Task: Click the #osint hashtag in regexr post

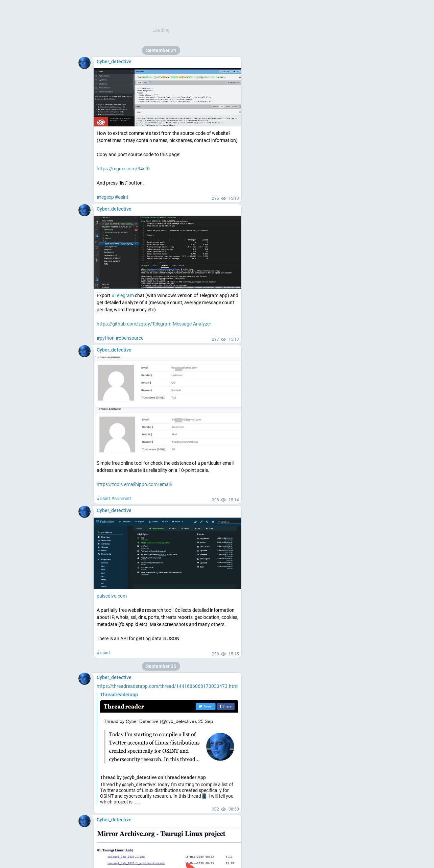Action: (x=122, y=197)
